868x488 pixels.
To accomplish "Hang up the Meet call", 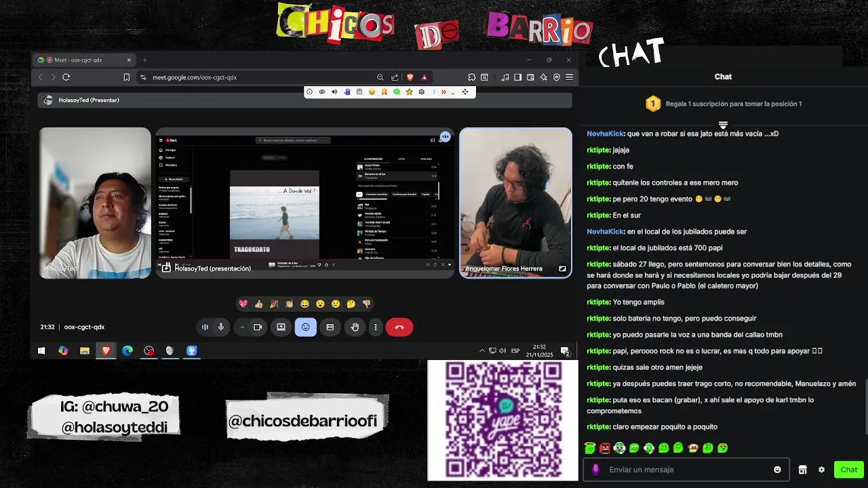I will (x=399, y=327).
